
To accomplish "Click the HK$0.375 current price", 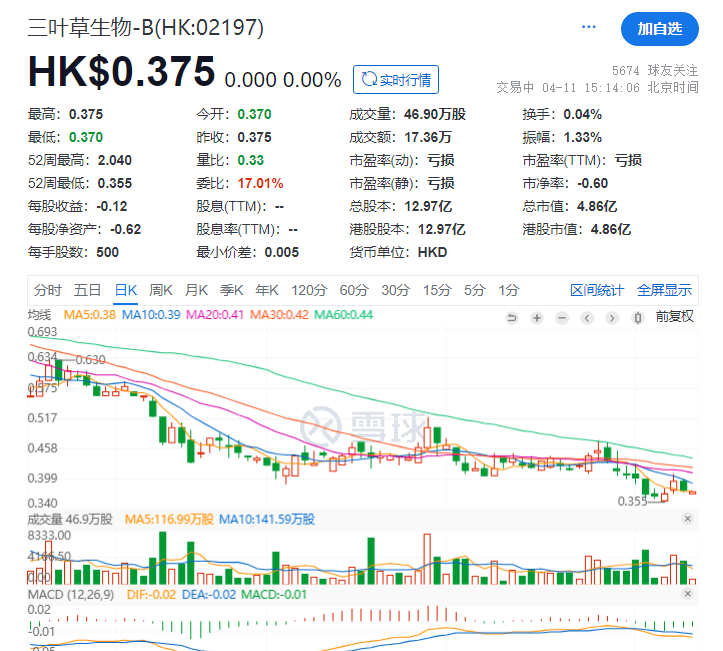I will [121, 72].
